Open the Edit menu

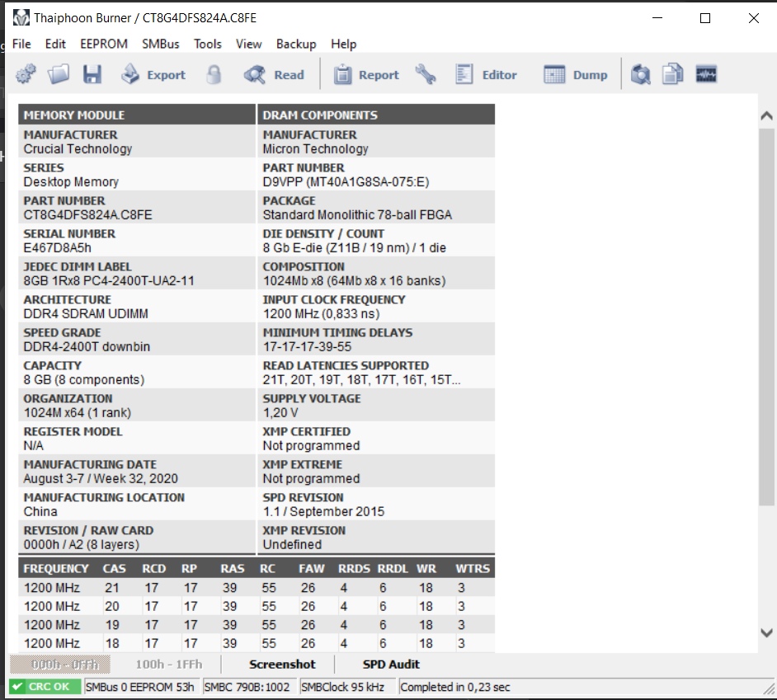[x=55, y=44]
